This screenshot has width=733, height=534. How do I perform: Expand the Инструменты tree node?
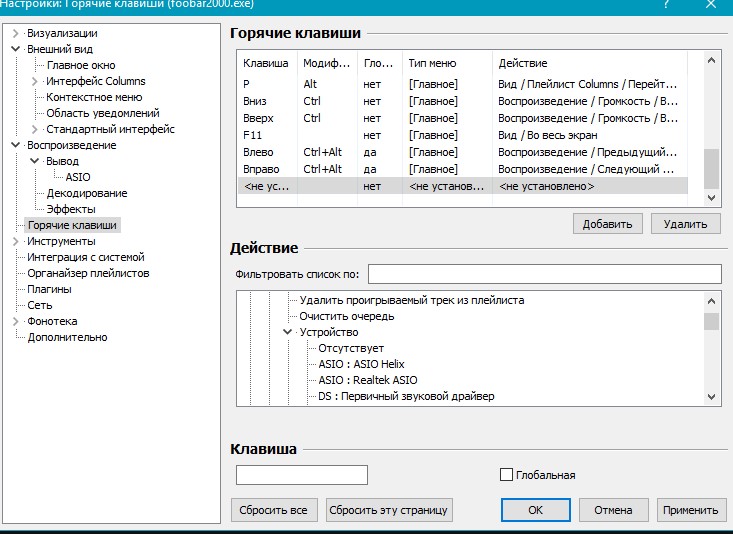[x=16, y=241]
